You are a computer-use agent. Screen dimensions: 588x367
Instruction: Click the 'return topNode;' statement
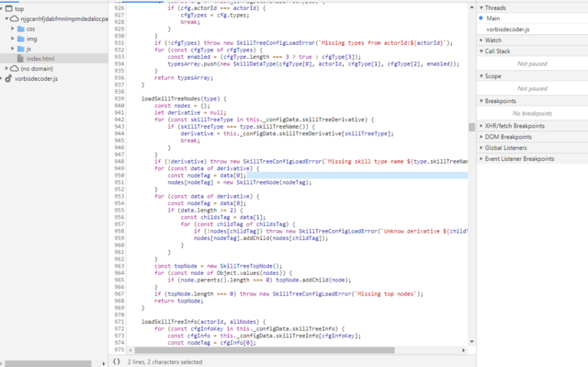(179, 301)
